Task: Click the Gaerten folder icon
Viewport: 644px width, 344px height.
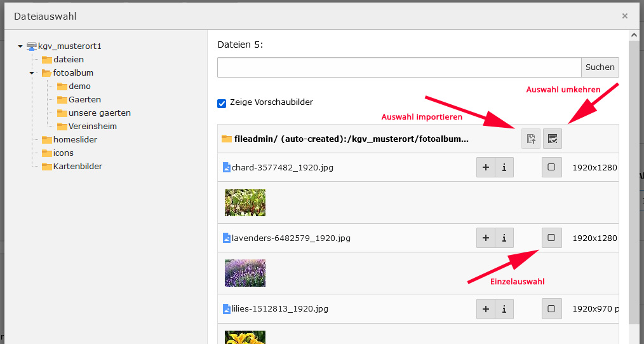Action: 62,99
